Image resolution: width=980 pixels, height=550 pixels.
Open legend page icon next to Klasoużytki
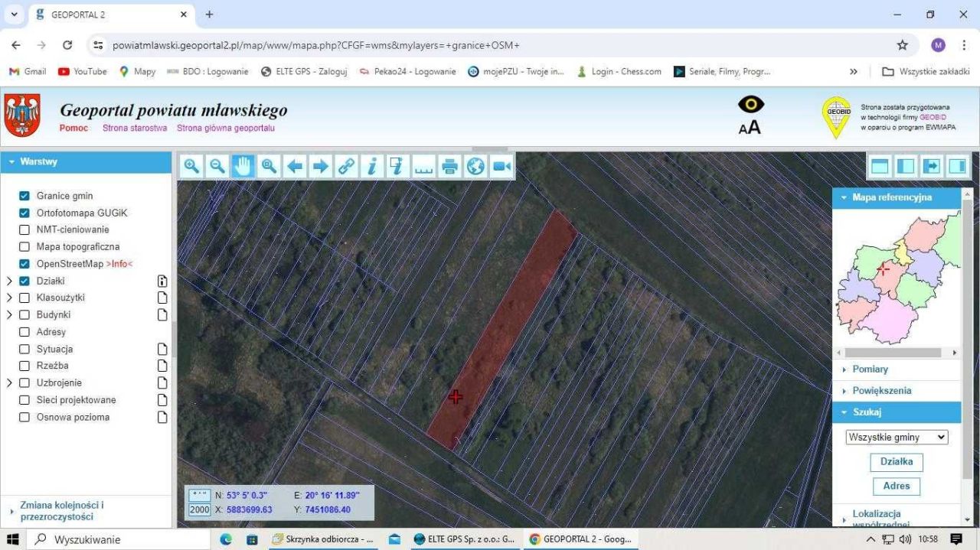click(x=162, y=298)
